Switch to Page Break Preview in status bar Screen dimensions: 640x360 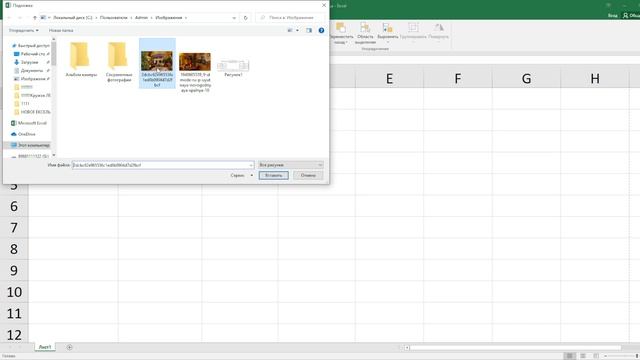(x=596, y=356)
